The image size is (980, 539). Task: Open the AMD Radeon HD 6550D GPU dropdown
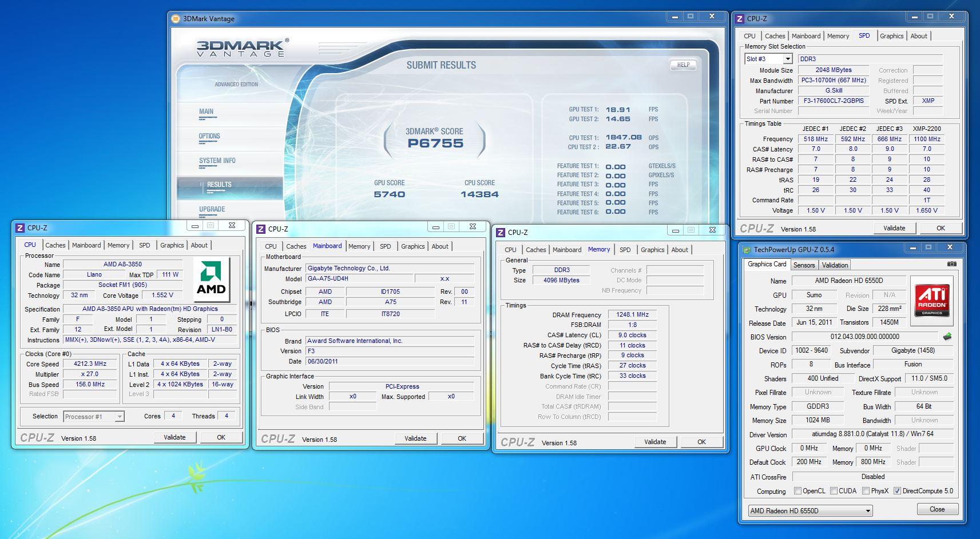[868, 510]
